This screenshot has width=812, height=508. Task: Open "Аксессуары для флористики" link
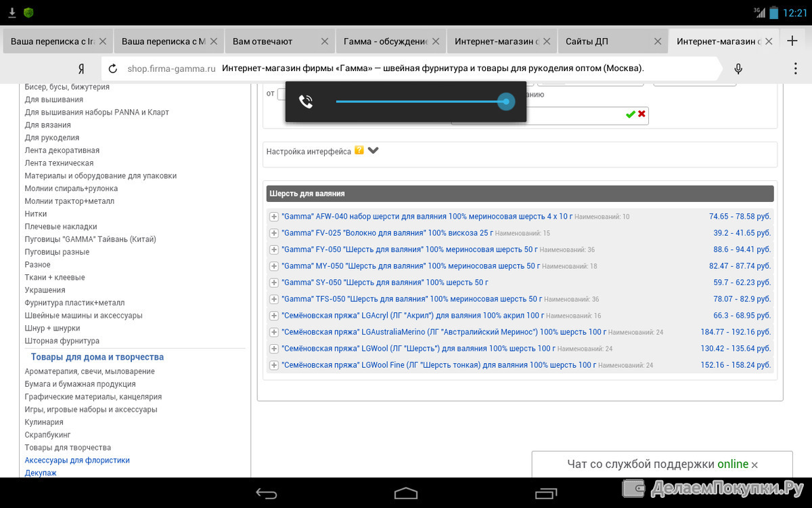(77, 461)
